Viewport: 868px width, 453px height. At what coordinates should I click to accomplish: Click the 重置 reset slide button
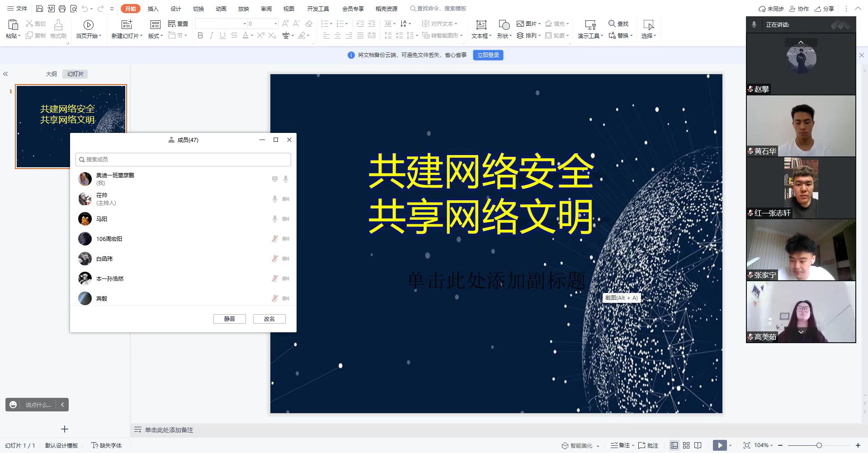[x=178, y=24]
